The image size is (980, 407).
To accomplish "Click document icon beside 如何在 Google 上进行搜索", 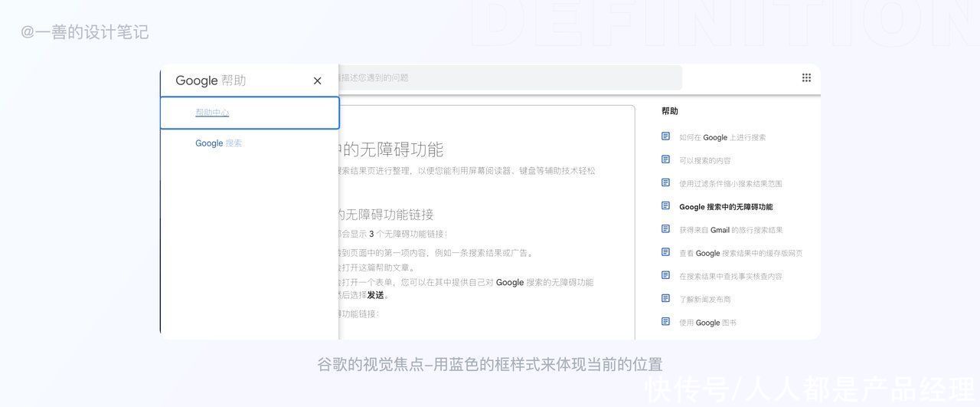I will click(x=665, y=136).
